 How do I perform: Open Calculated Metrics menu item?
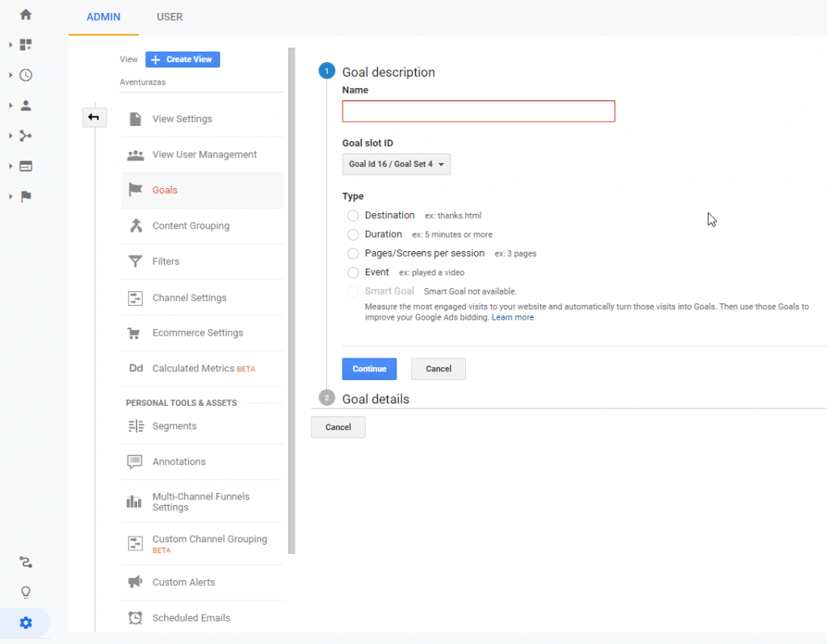pyautogui.click(x=203, y=368)
